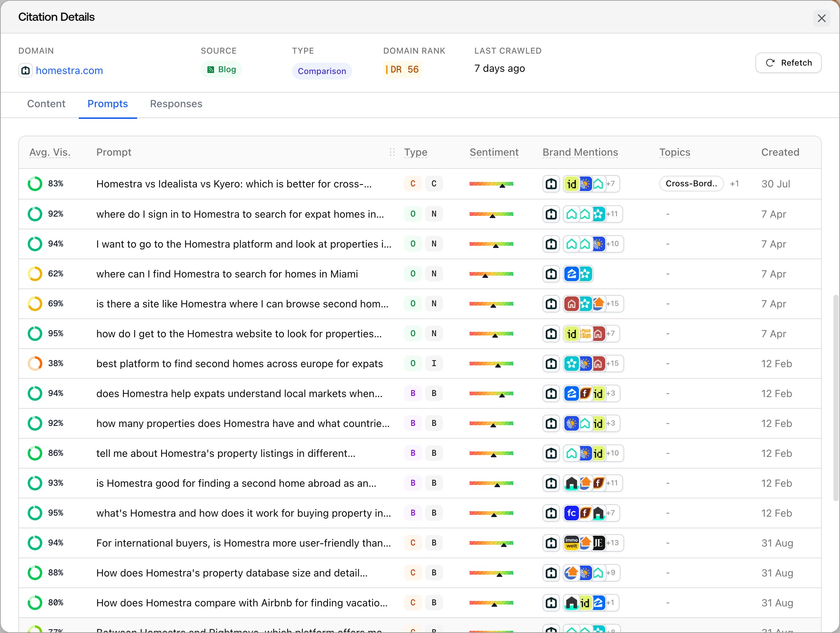Select the Prompts tab
The image size is (840, 633).
pyautogui.click(x=108, y=104)
